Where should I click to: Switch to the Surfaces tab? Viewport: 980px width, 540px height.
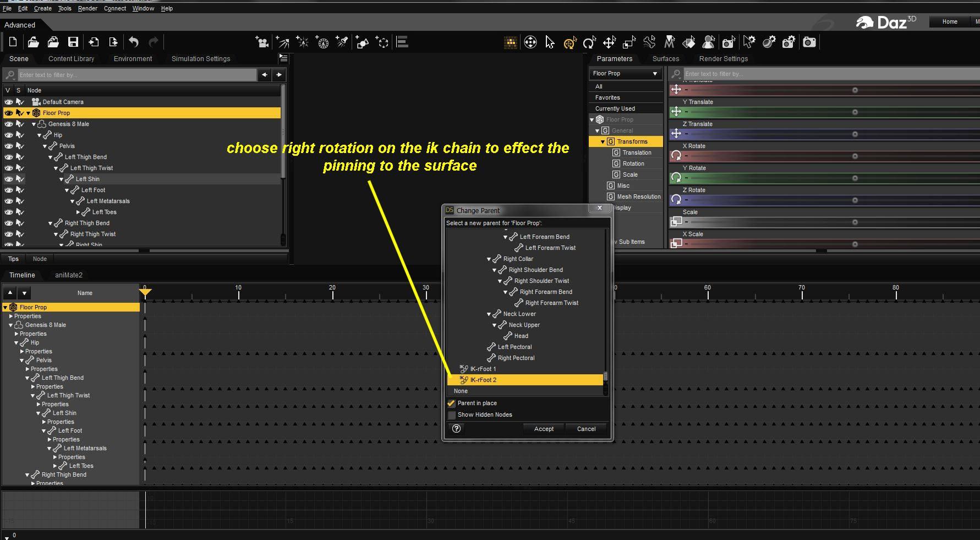tap(666, 59)
